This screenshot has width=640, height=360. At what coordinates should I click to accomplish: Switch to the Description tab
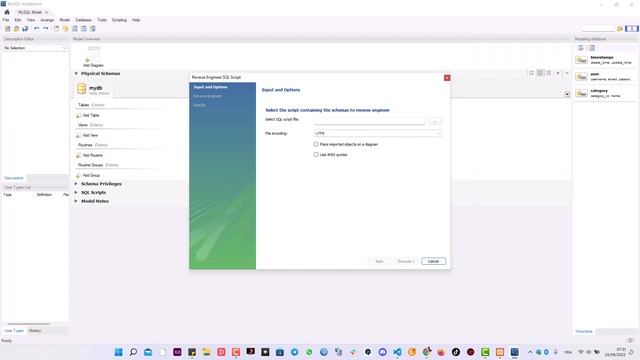point(14,178)
